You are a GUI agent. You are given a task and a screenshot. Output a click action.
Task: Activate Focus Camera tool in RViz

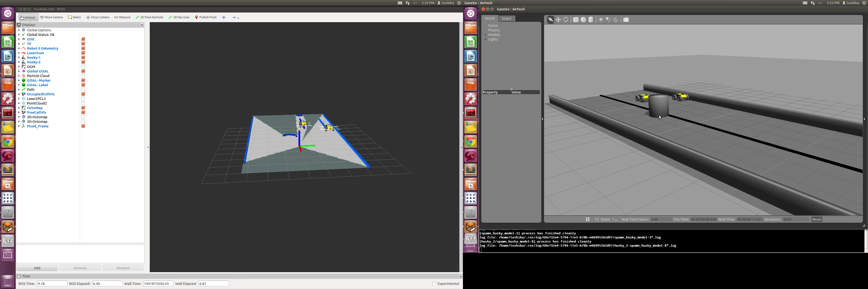(98, 17)
